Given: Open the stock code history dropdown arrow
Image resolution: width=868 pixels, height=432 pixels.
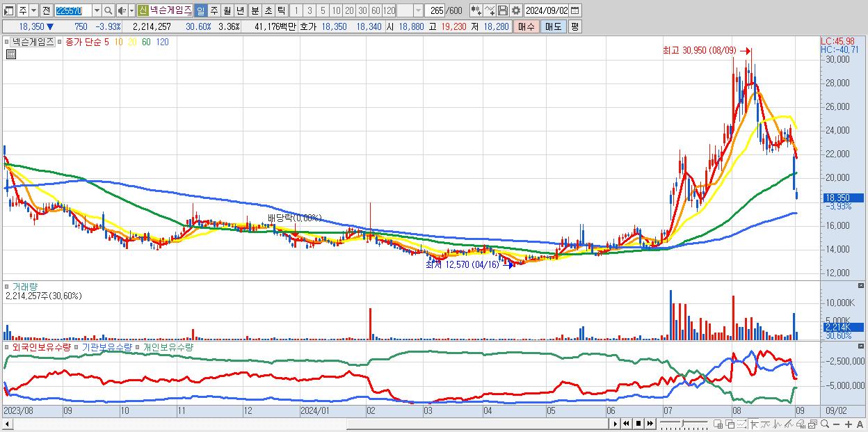Looking at the screenshot, I should [97, 10].
